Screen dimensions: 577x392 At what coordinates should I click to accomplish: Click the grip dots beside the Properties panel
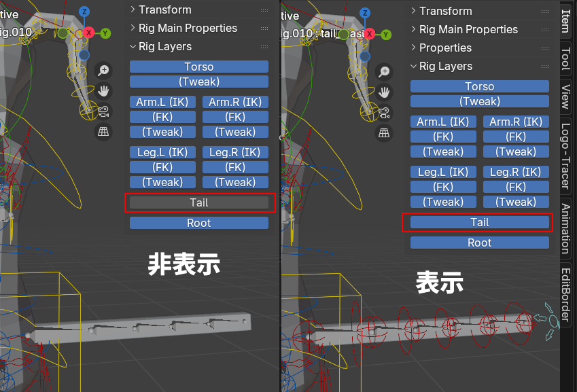point(544,48)
